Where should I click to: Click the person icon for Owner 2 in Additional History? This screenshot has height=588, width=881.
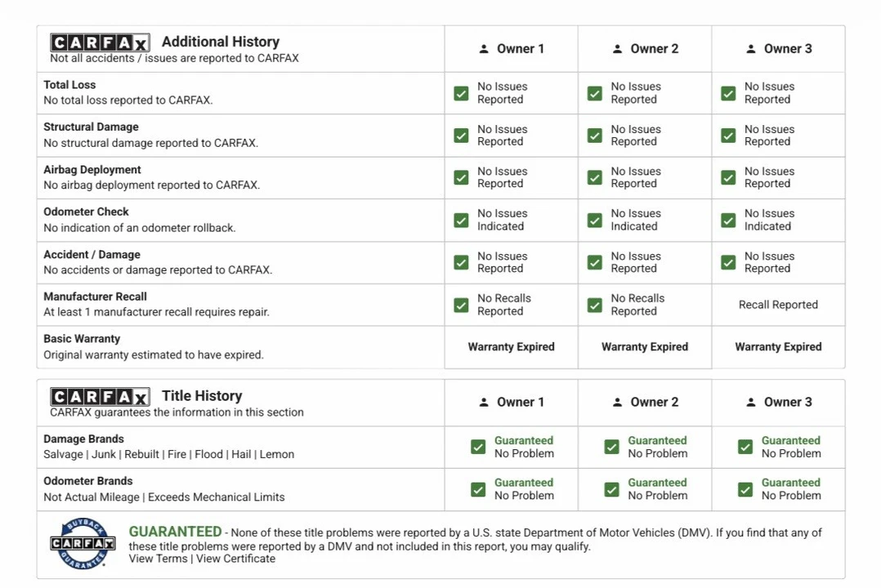coord(618,49)
